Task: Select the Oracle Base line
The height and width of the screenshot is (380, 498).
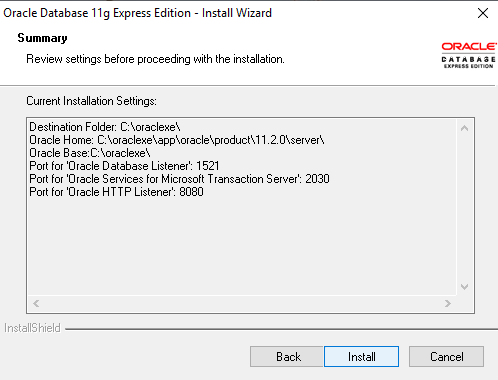Action: coord(90,153)
